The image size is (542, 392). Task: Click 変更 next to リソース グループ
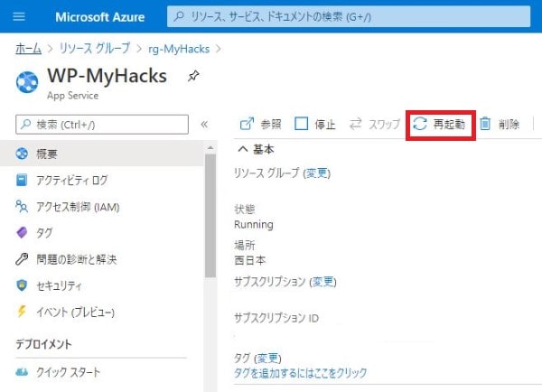tap(317, 173)
